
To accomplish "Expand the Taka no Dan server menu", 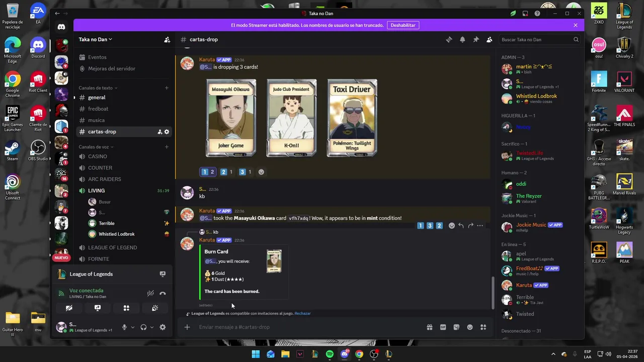I will click(x=95, y=40).
